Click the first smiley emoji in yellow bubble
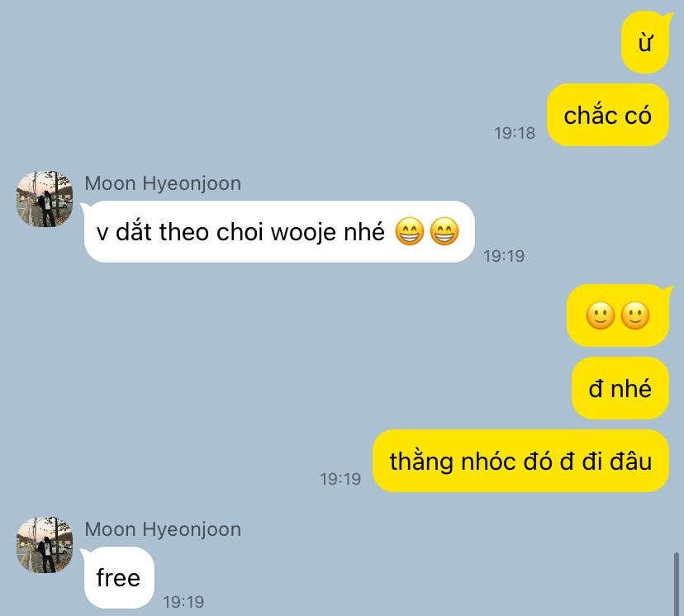684x616 pixels. (601, 315)
